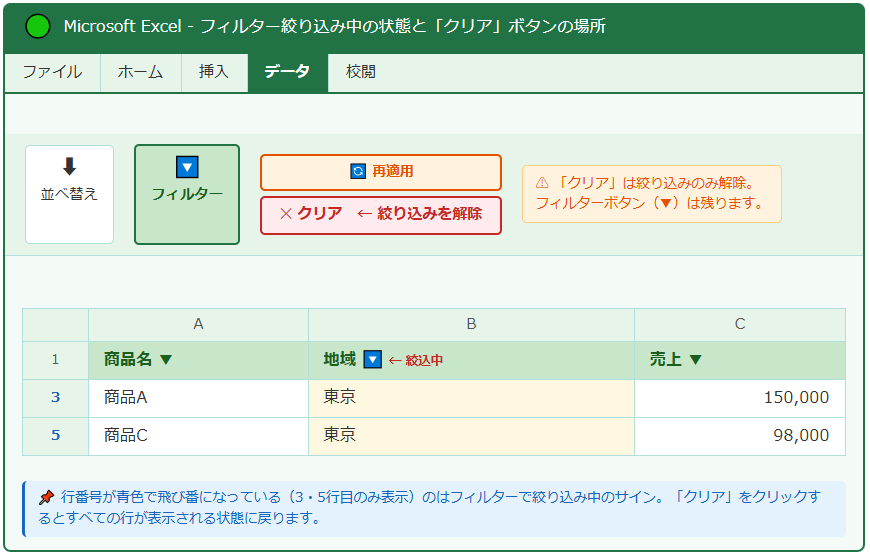Open the 挿入 tab
The width and height of the screenshot is (870, 556).
click(x=214, y=72)
